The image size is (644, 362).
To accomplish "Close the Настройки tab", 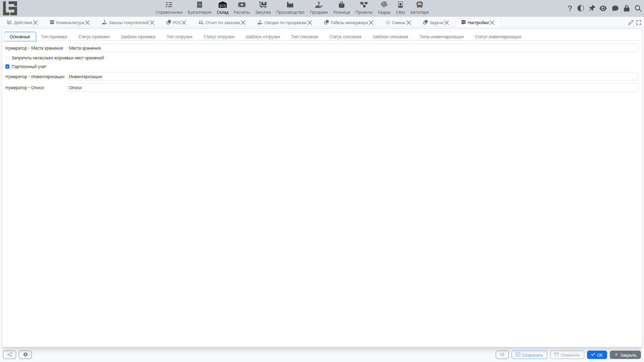I will coord(492,22).
